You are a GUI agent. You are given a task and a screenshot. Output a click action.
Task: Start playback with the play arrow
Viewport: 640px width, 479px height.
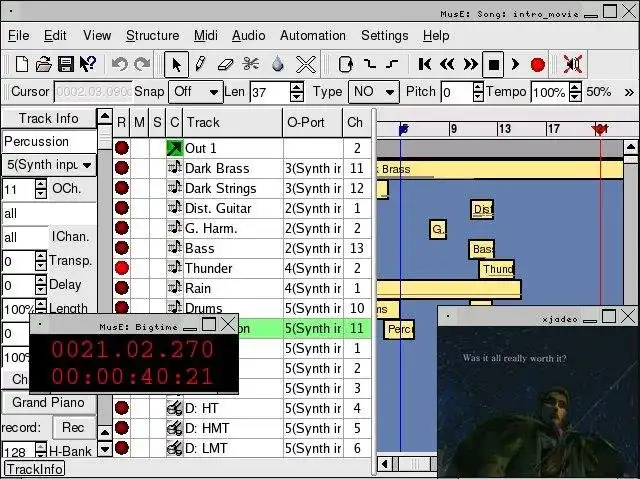point(515,64)
